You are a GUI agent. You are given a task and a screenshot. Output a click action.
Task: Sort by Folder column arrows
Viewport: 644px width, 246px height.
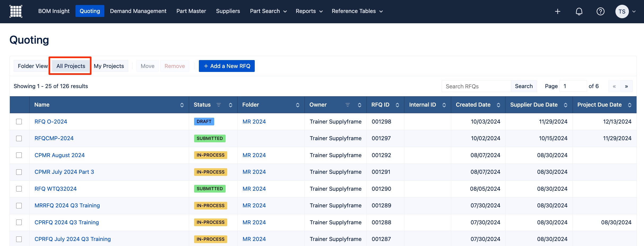298,105
